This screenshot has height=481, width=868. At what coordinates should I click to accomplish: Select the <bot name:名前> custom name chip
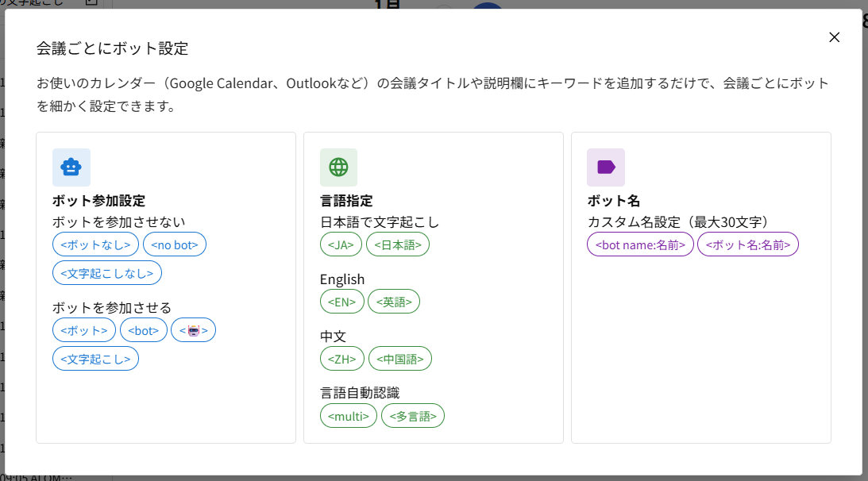[640, 244]
